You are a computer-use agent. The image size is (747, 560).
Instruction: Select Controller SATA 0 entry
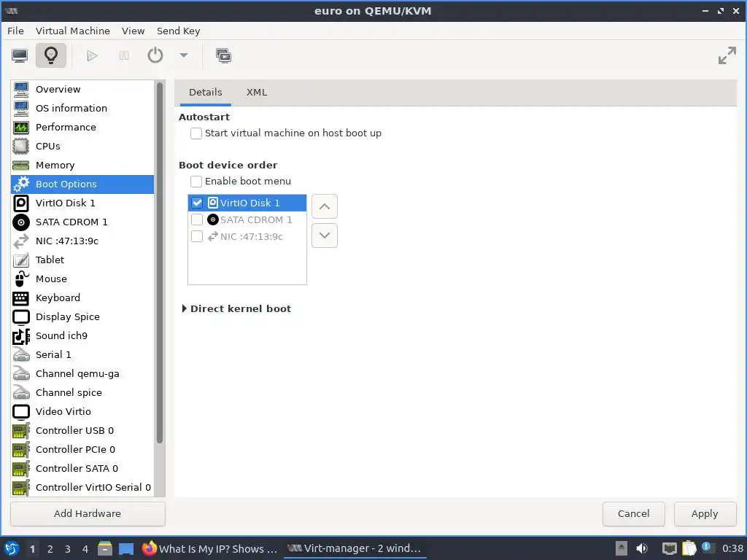coord(82,469)
